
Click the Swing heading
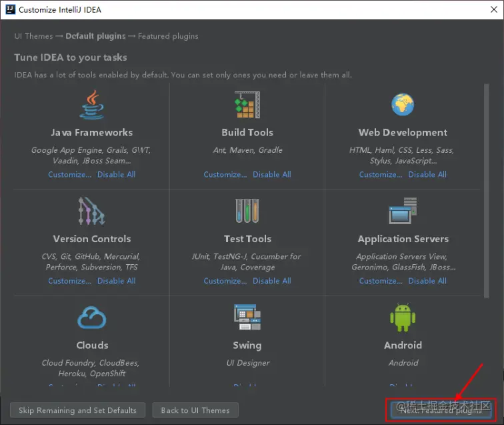point(247,346)
